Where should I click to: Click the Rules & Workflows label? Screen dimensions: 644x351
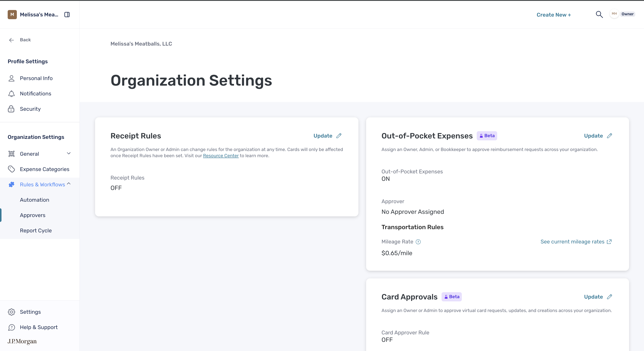pyautogui.click(x=42, y=184)
